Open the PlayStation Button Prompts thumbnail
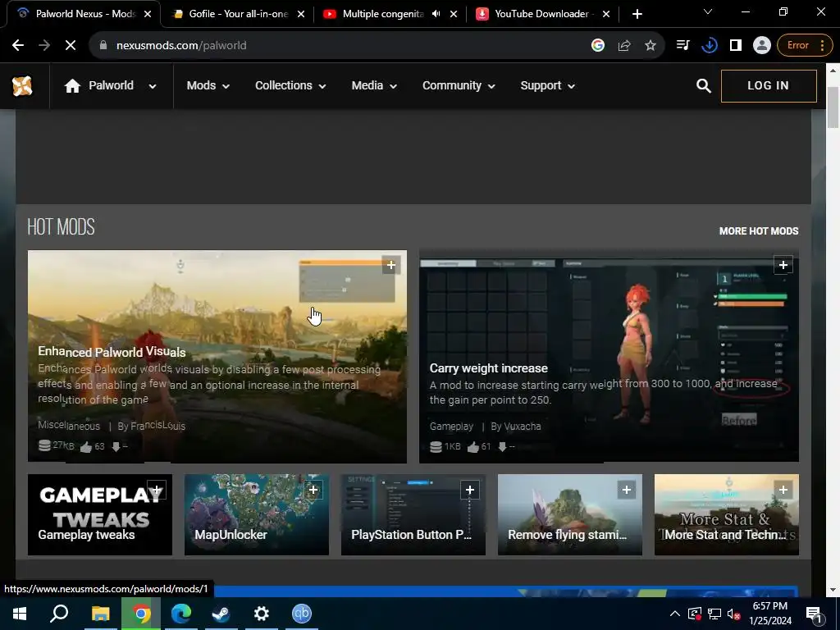The image size is (840, 630). [x=413, y=515]
